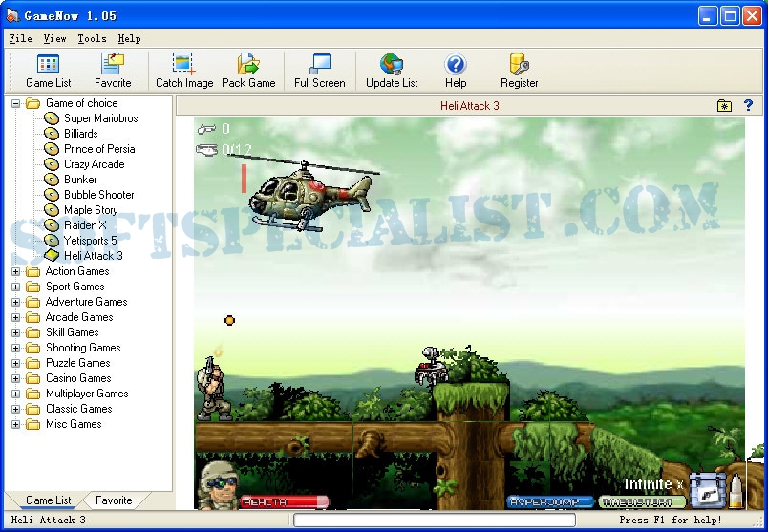Image resolution: width=768 pixels, height=532 pixels.
Task: Add game to favorites star icon
Action: click(x=724, y=105)
